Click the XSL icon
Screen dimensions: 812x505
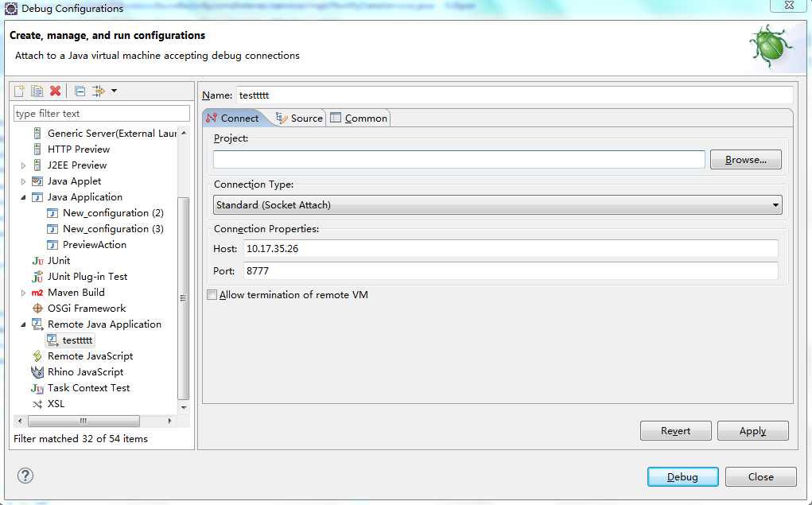37,405
